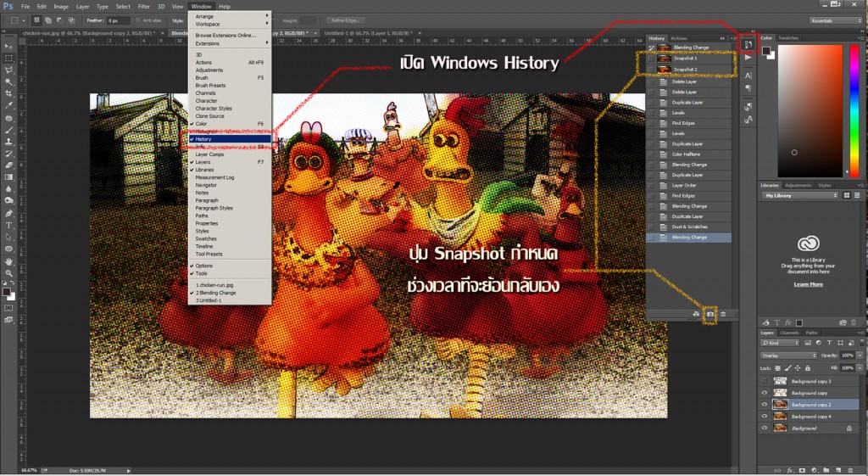868x476 pixels.
Task: Expand the Extensions submenu
Action: coord(229,43)
